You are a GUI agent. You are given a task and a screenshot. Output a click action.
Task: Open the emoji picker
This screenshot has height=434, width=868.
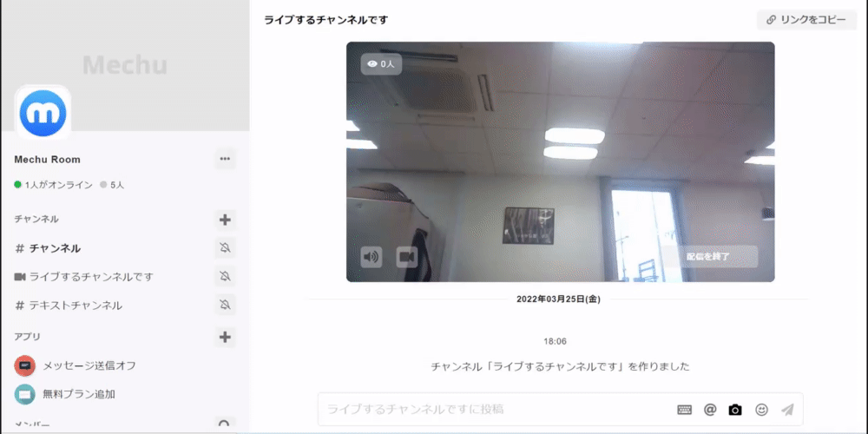[x=761, y=410]
